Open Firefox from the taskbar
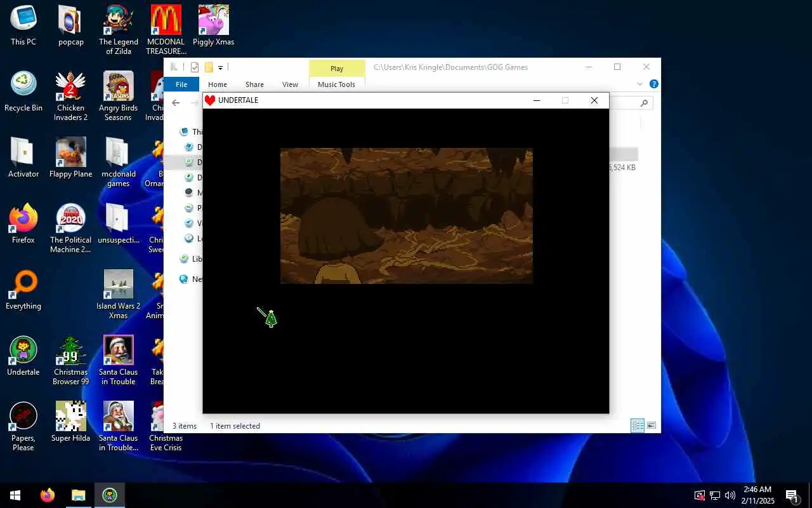The image size is (812, 508). point(48,495)
